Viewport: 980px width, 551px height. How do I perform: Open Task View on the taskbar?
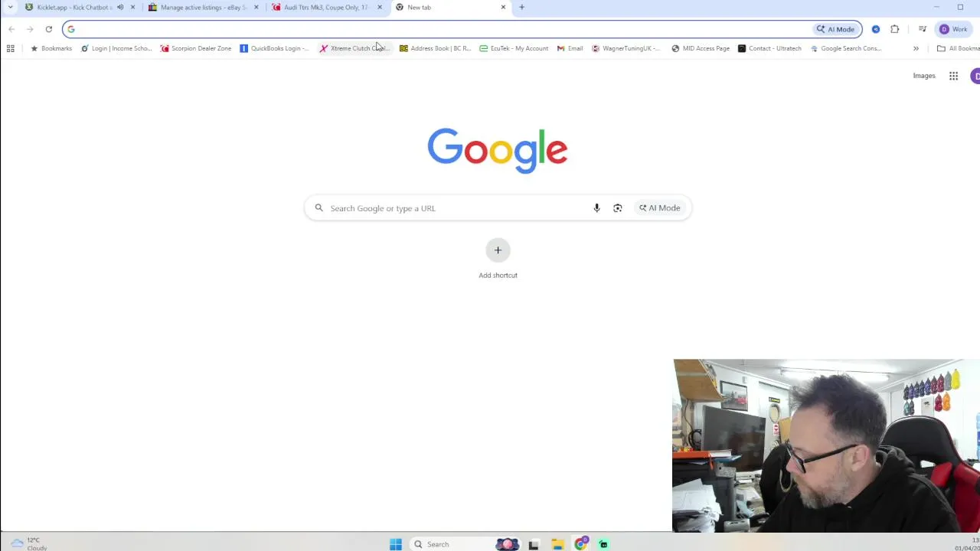click(534, 544)
